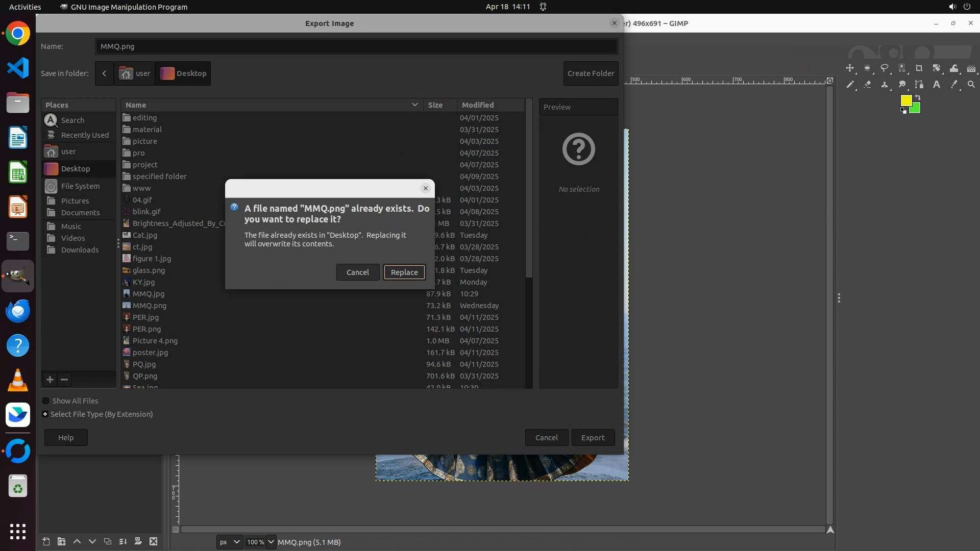Screen dimensions: 980x551
Task: Create a new layer icon
Action: point(46,542)
